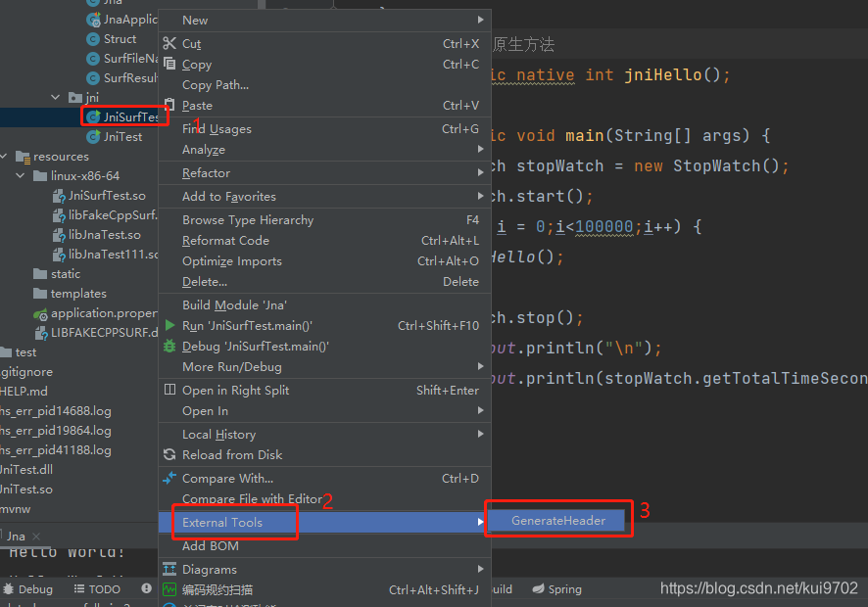Select hs_err_pid41188.log file
868x607 pixels.
[x=56, y=449]
